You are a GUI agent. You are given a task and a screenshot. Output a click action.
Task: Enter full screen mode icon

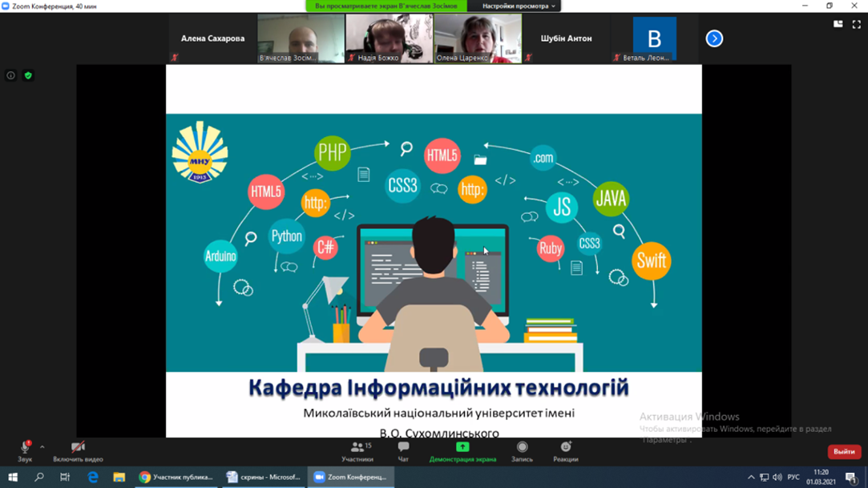[x=856, y=24]
